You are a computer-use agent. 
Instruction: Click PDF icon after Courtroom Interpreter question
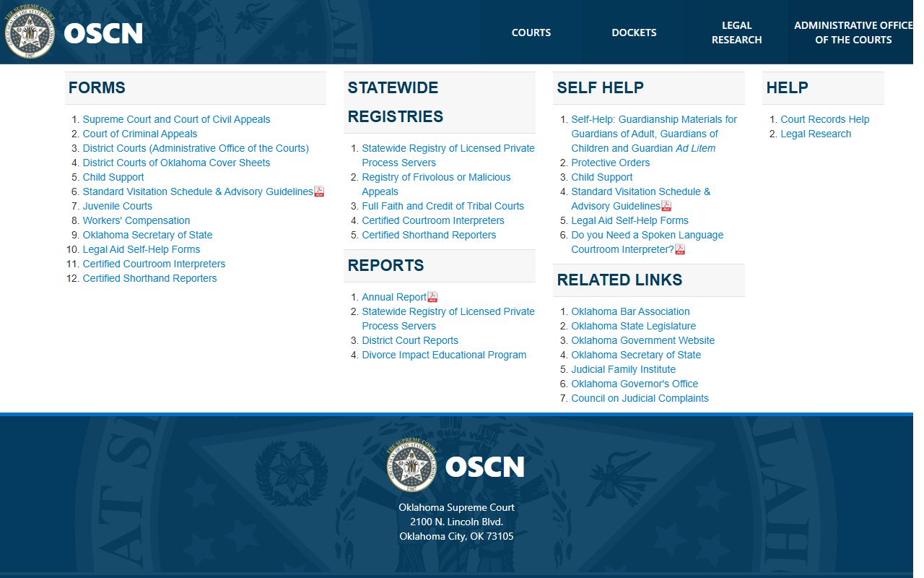680,249
